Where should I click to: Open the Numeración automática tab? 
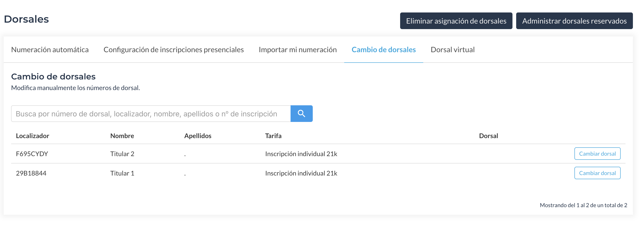[50, 50]
